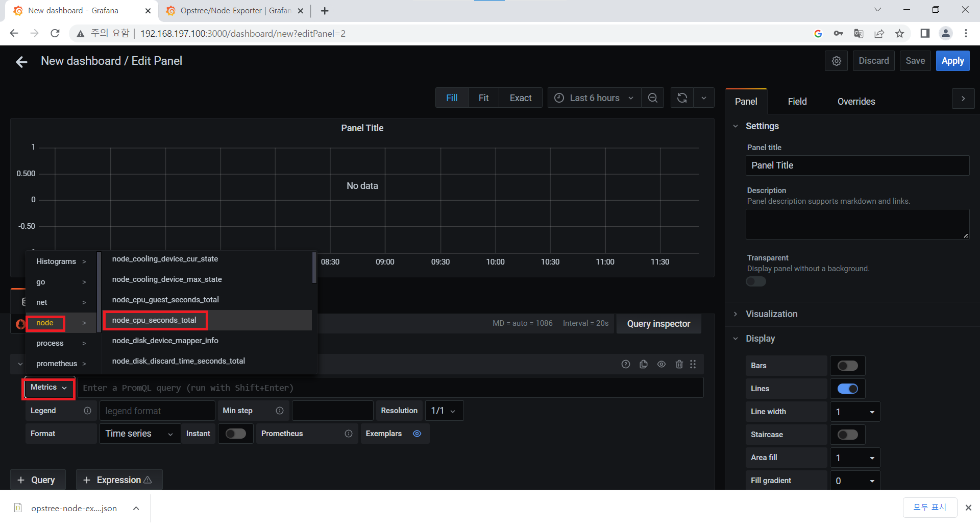Grab the query drag handle icon
The width and height of the screenshot is (980, 526).
pos(693,364)
